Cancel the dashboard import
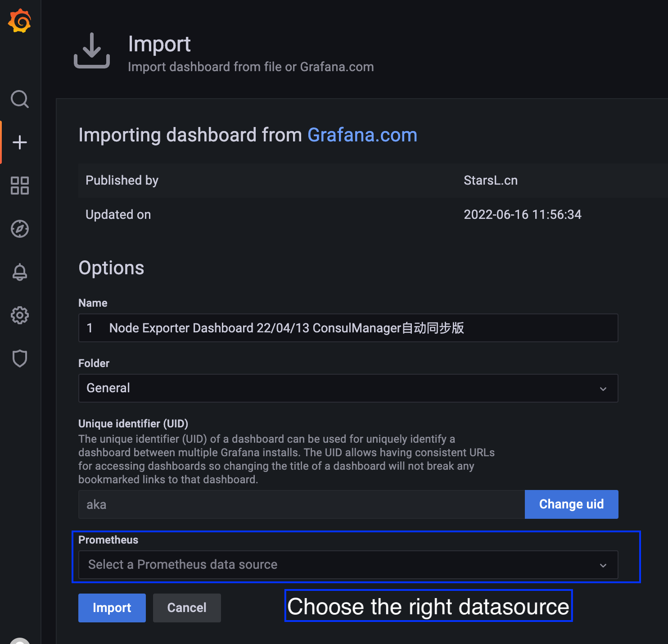 (x=187, y=608)
